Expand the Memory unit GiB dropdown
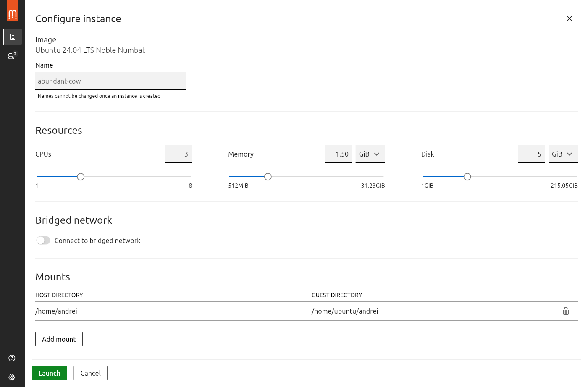This screenshot has height=387, width=588. pos(370,154)
